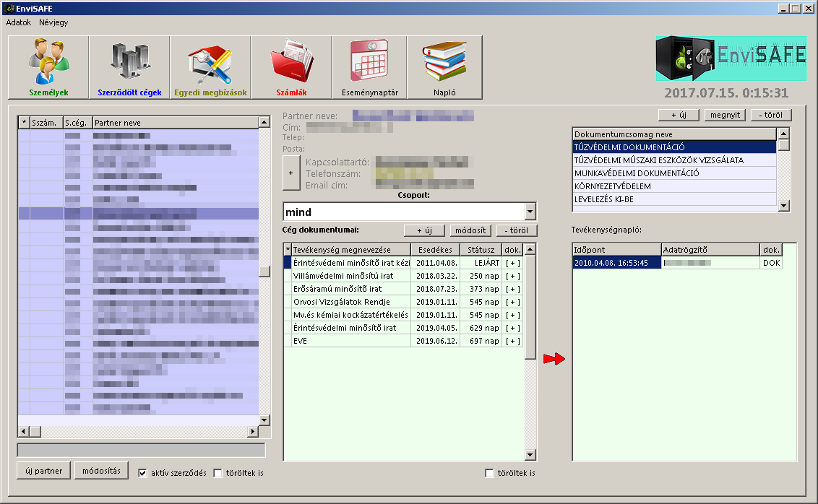Enable töröltek is under partner list
Viewport: 818px width, 504px height.
coord(219,473)
